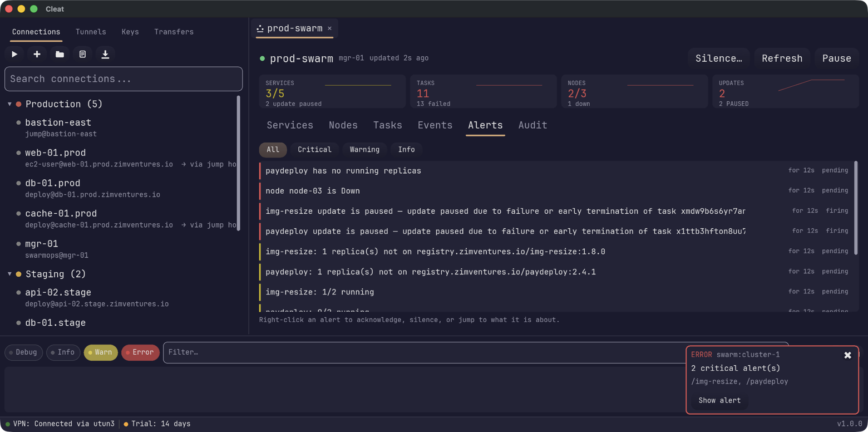Click the Search connections field
The width and height of the screenshot is (868, 432).
click(x=124, y=79)
